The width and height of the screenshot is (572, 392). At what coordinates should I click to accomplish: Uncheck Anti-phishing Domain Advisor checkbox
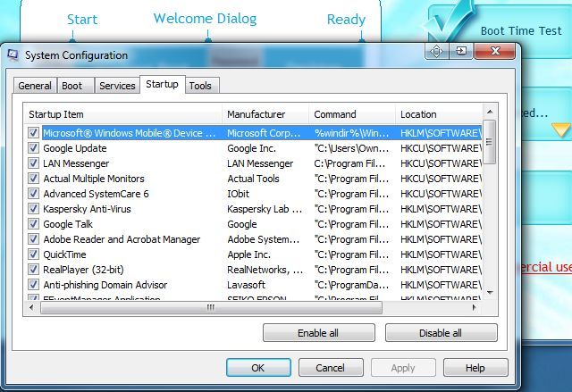click(x=33, y=285)
